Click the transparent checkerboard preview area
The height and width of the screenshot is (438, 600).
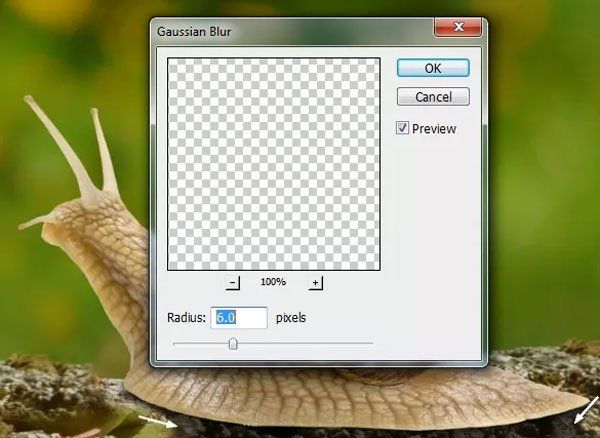coord(273,163)
